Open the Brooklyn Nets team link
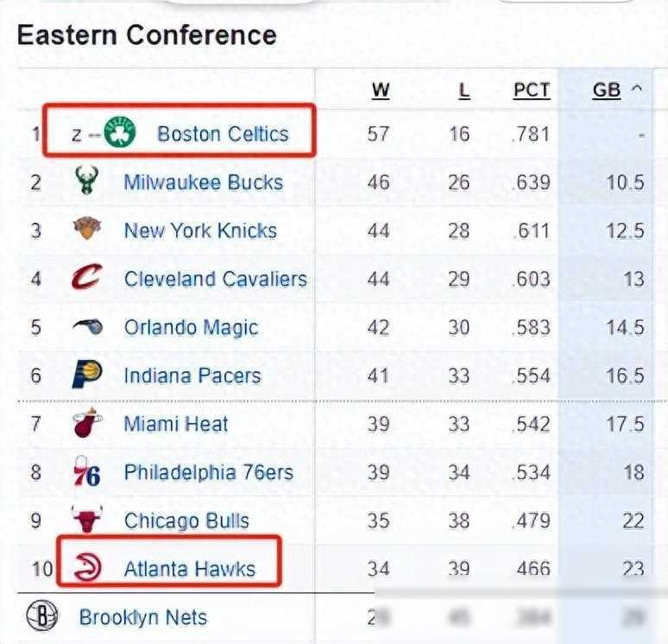This screenshot has height=644, width=668. 143,617
